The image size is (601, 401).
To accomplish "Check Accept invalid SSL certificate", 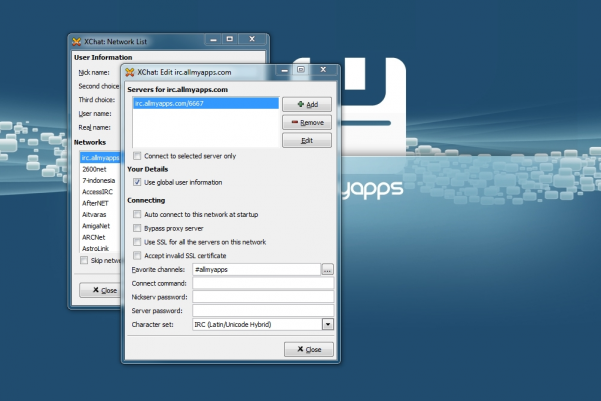I will coord(137,256).
